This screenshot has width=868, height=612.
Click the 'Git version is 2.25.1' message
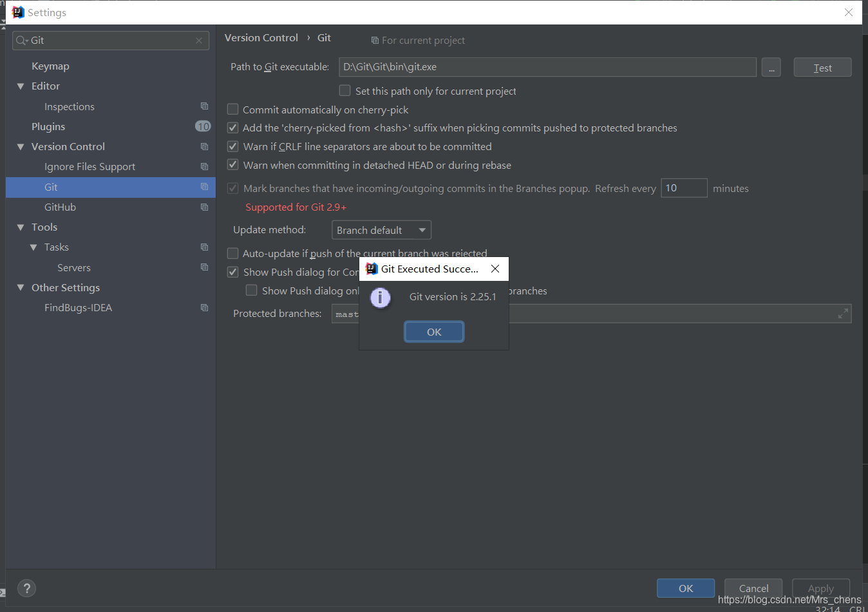click(x=453, y=296)
